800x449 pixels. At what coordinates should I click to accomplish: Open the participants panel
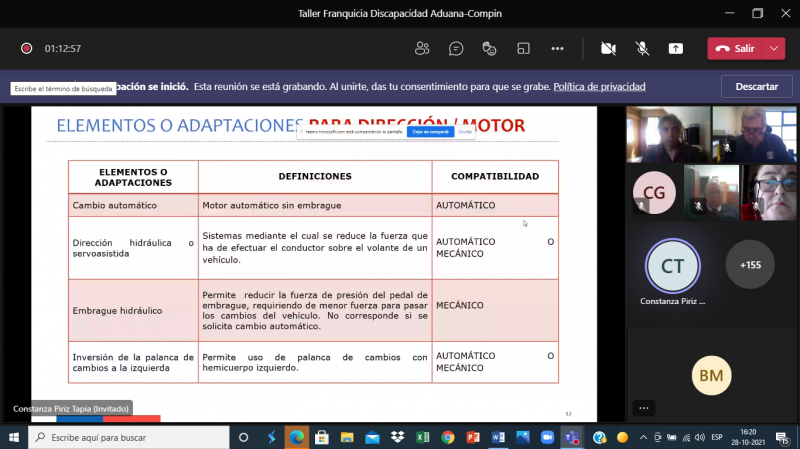pos(422,48)
